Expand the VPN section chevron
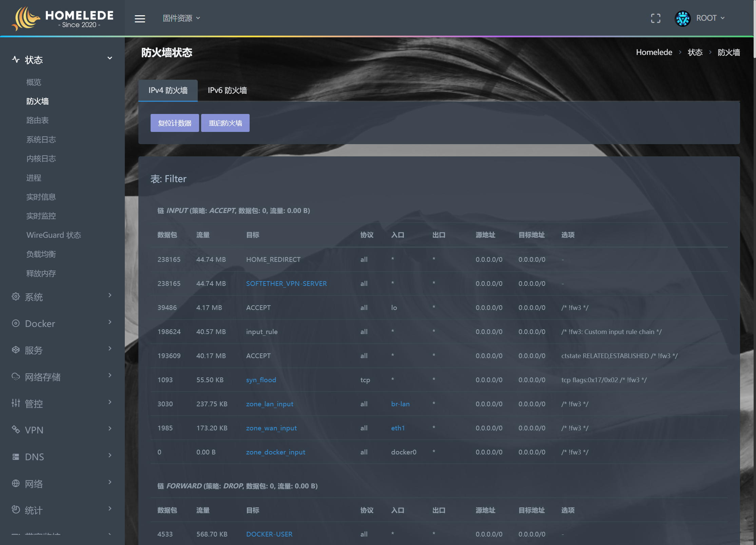The image size is (756, 545). [110, 428]
